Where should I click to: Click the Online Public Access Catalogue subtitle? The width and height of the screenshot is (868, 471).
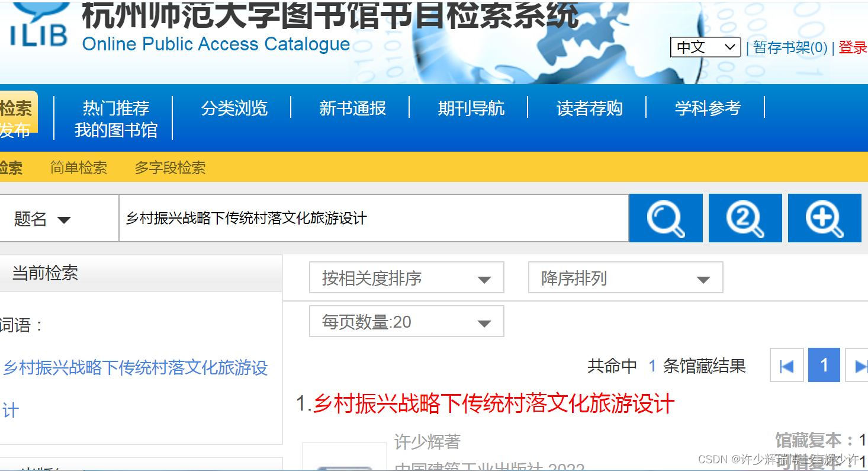pos(216,44)
